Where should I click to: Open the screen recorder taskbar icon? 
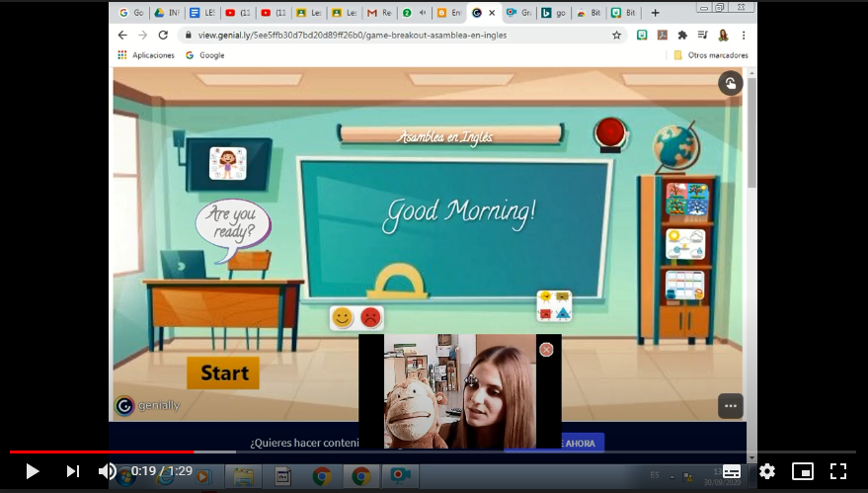point(400,476)
